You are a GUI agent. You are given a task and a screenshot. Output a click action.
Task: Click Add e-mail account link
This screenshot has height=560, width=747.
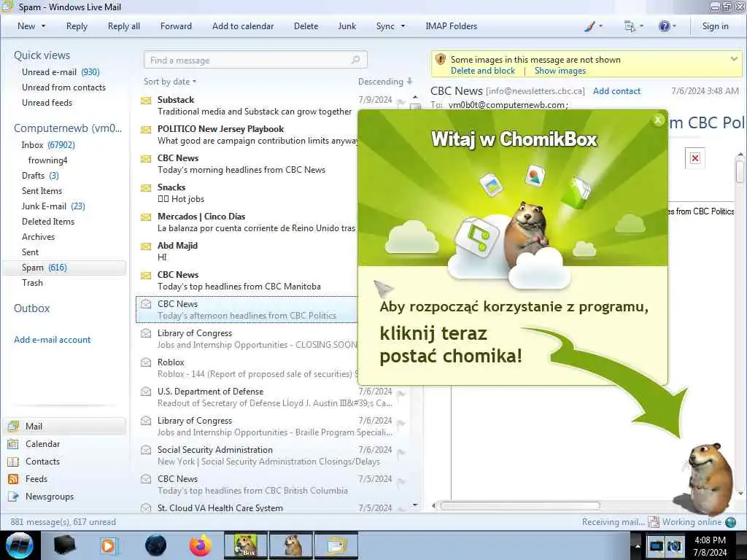click(53, 340)
